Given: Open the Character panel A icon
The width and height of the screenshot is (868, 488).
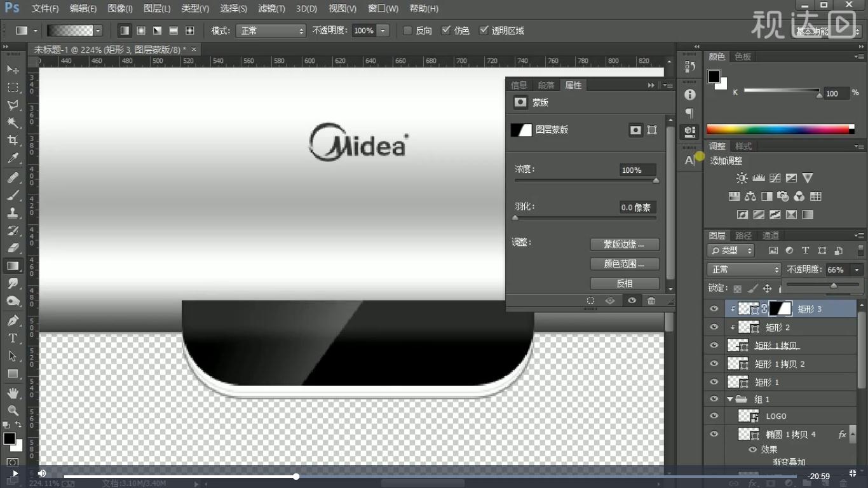Looking at the screenshot, I should [690, 160].
